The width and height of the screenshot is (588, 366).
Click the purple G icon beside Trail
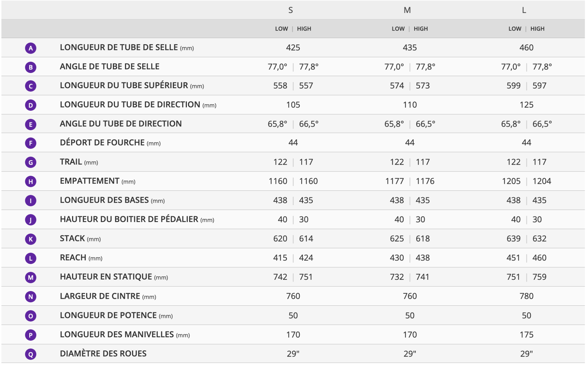point(30,162)
